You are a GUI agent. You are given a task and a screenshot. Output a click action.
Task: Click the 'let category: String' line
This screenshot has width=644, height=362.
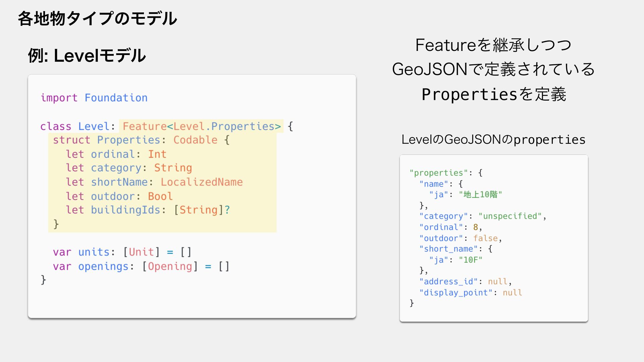[129, 168]
